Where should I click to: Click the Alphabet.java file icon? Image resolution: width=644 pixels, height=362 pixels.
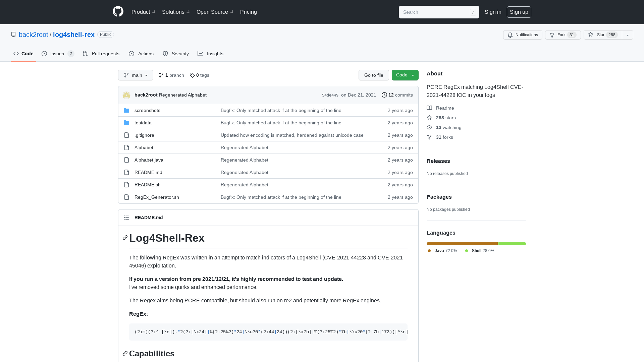pyautogui.click(x=126, y=160)
